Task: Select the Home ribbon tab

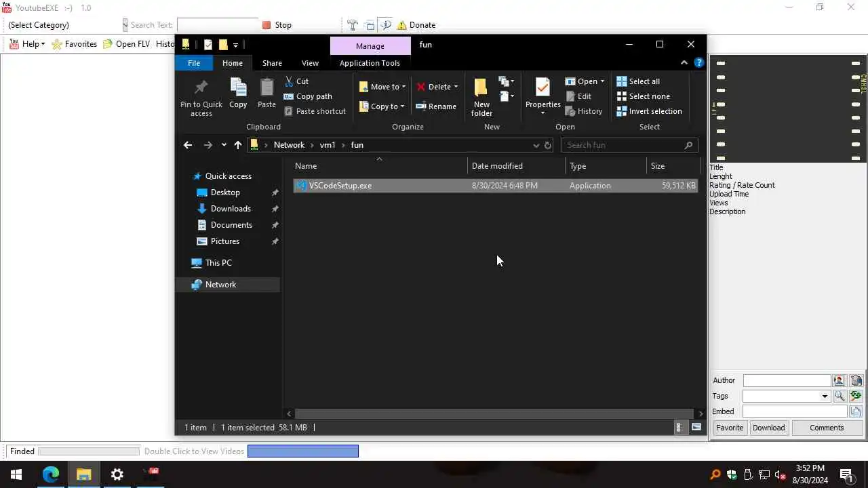Action: pos(233,63)
